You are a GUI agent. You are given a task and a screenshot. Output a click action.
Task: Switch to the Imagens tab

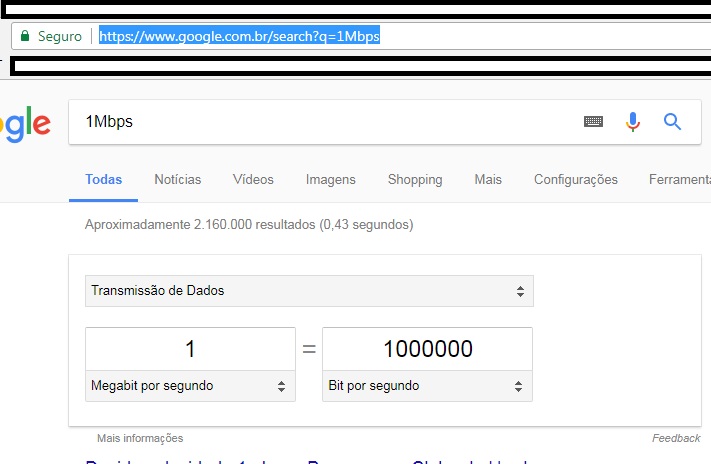coord(331,180)
